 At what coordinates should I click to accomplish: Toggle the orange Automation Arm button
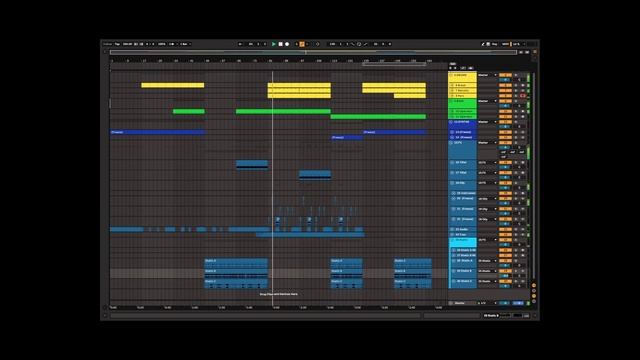click(302, 44)
